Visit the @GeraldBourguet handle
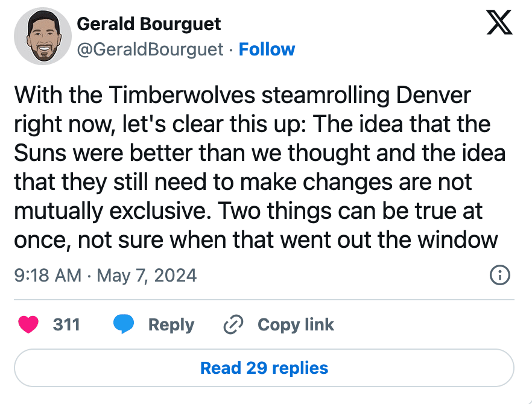This screenshot has height=404, width=532. [150, 49]
